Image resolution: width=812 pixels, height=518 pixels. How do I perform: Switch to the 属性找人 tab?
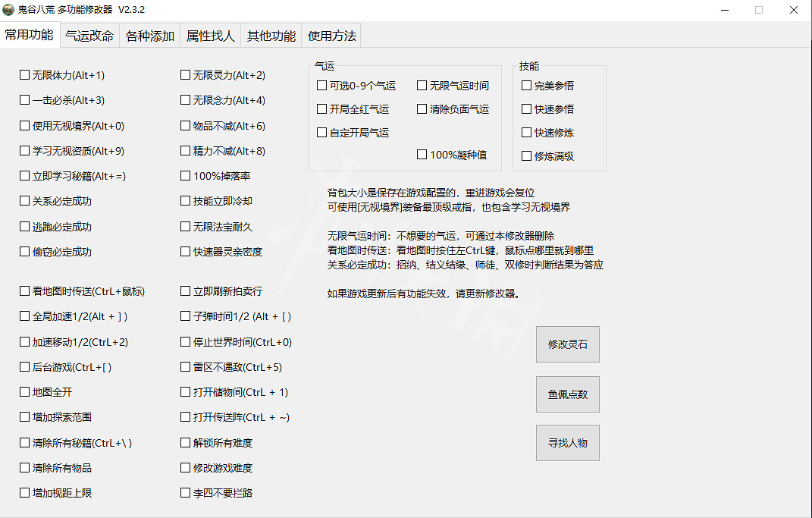coord(210,35)
